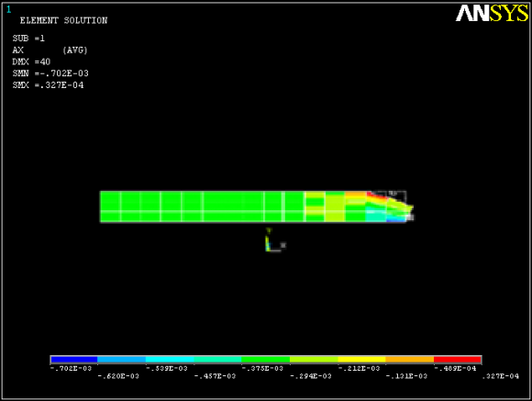Click the SMX =.327E-04 maximum value label
This screenshot has height=401, width=532.
click(x=48, y=85)
